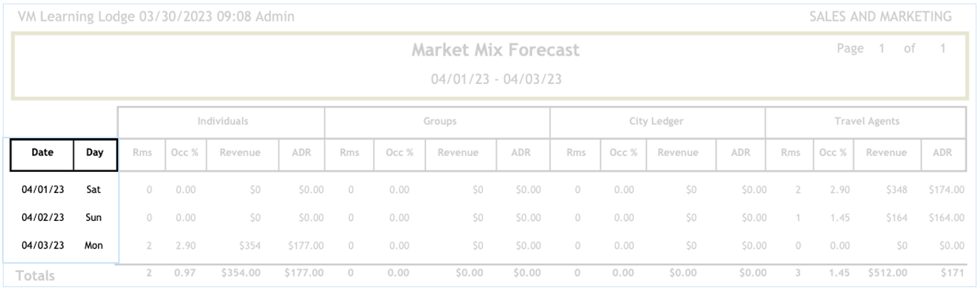Screen dimensions: 980x290
Task: Select the Individuals group header
Action: [223, 122]
